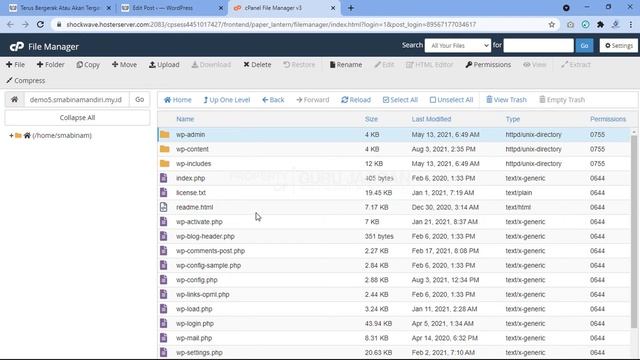Switch to Terus Bergerak browser tab
This screenshot has width=640, height=360.
(x=60, y=8)
